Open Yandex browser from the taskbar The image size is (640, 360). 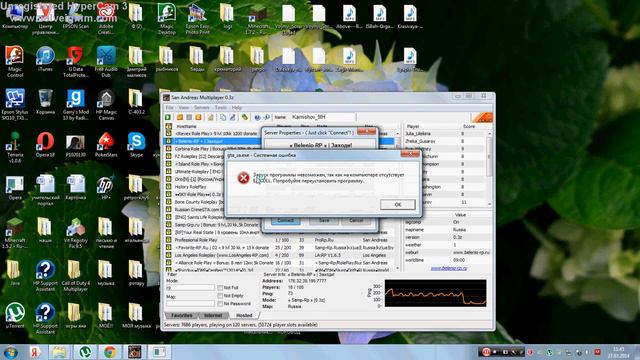click(35, 352)
